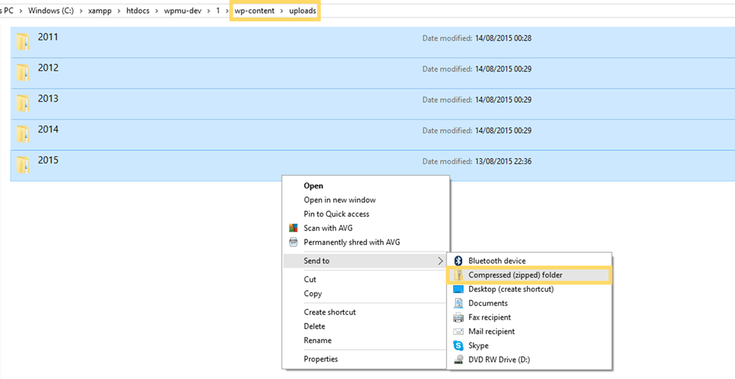Select the 2012 folder icon
The width and height of the screenshot is (735, 379).
click(x=23, y=73)
